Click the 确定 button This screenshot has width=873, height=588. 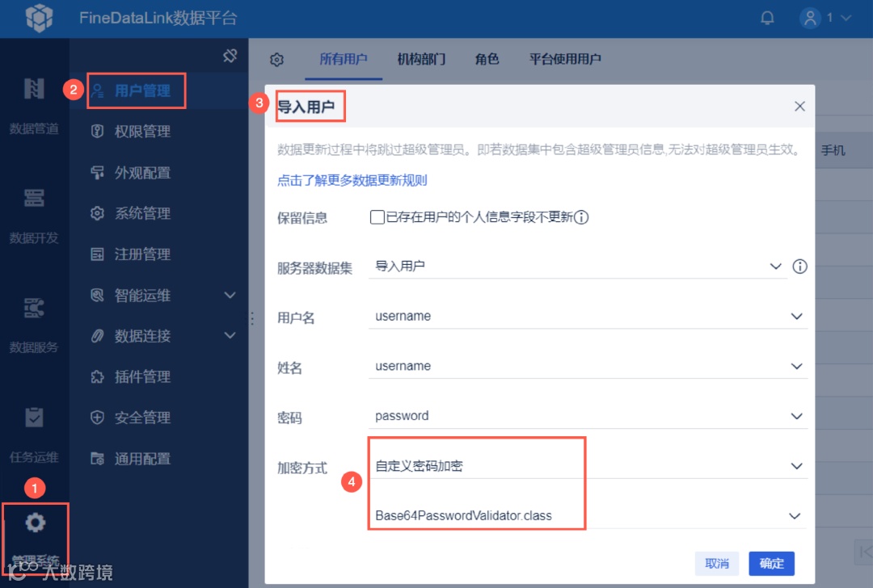click(x=771, y=564)
